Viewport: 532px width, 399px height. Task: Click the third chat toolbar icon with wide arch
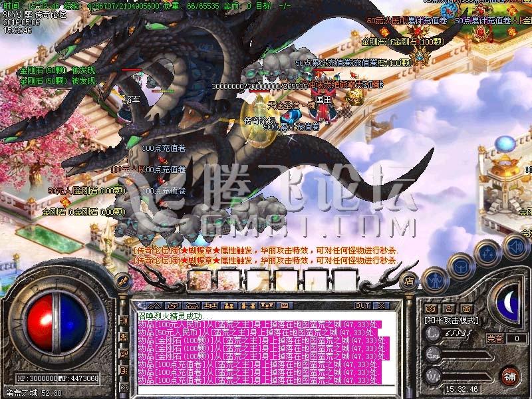point(192,306)
